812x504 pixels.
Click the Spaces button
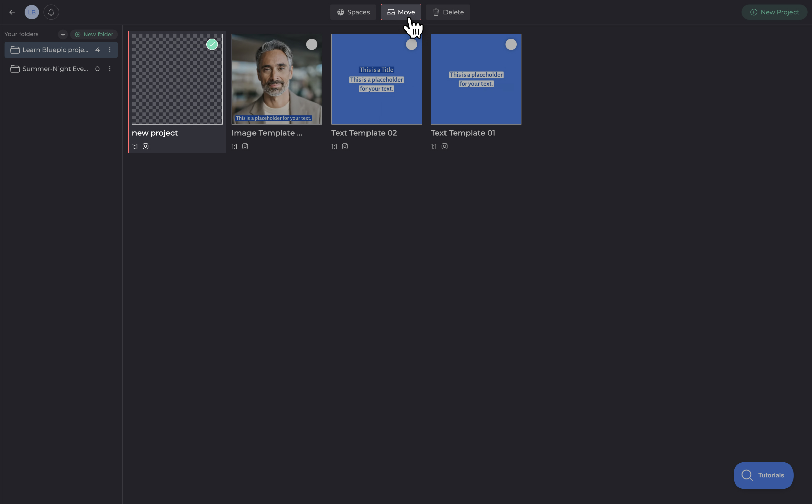click(353, 12)
